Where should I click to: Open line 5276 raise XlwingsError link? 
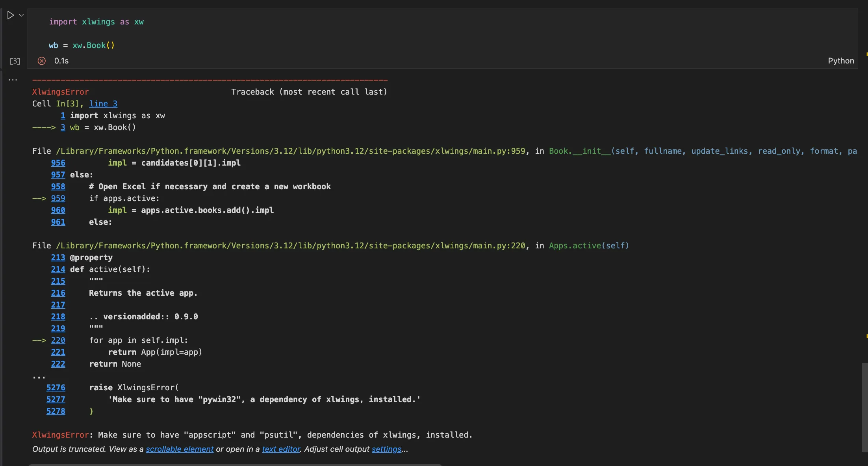click(x=56, y=388)
